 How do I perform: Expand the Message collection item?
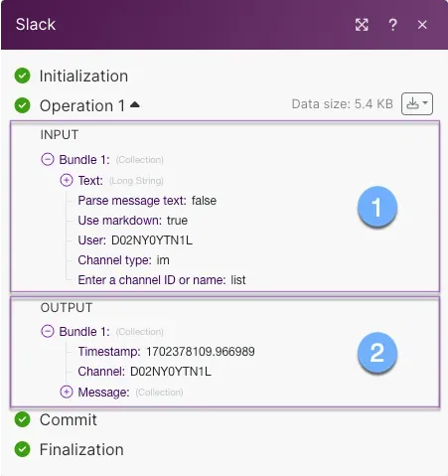(67, 392)
